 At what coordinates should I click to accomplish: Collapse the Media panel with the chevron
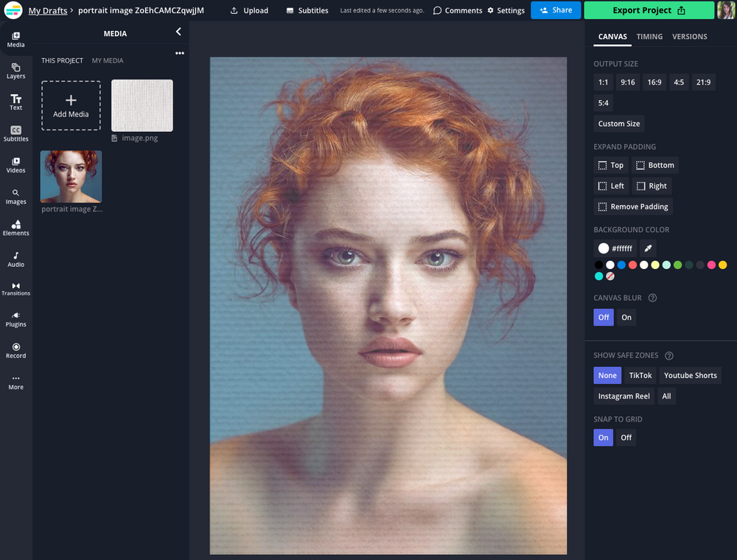(178, 32)
